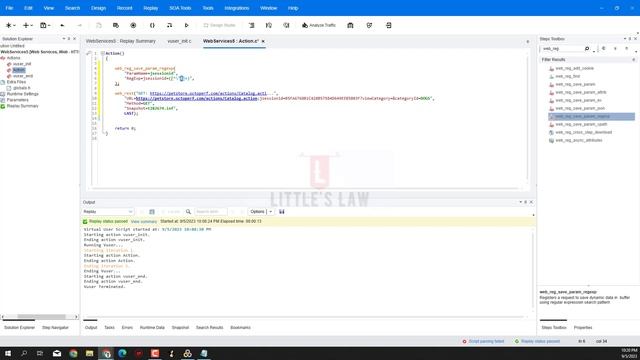Select web_reg_async_attributes step
This screenshot has height=360, width=640.
coord(578,140)
